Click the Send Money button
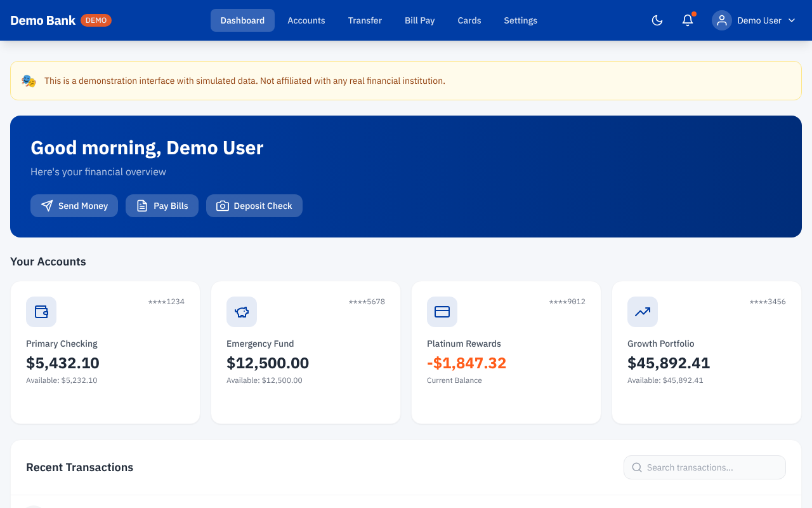Screen dimensions: 812x508 (x=74, y=206)
